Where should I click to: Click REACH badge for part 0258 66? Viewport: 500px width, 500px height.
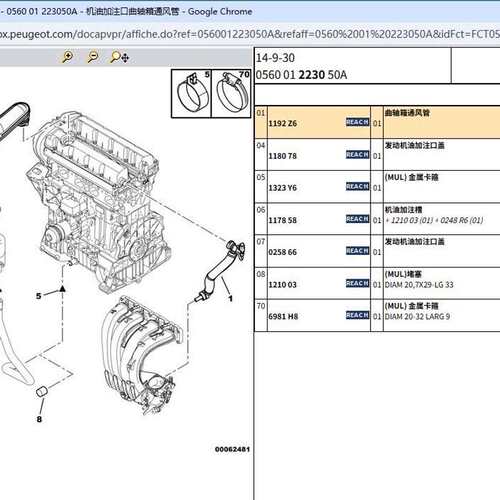pyautogui.click(x=357, y=251)
